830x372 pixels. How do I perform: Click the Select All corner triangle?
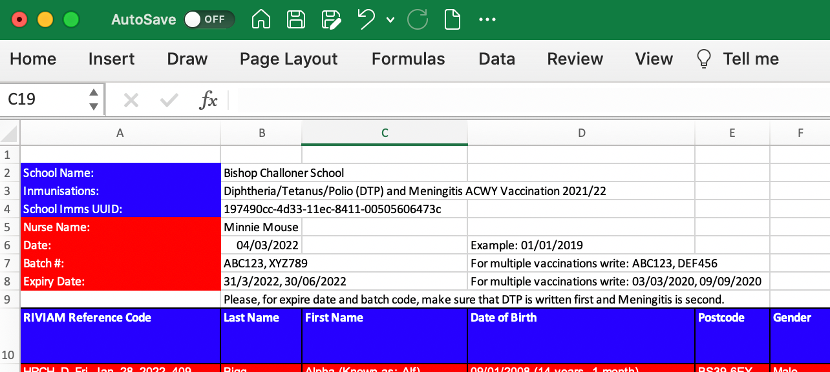10,134
